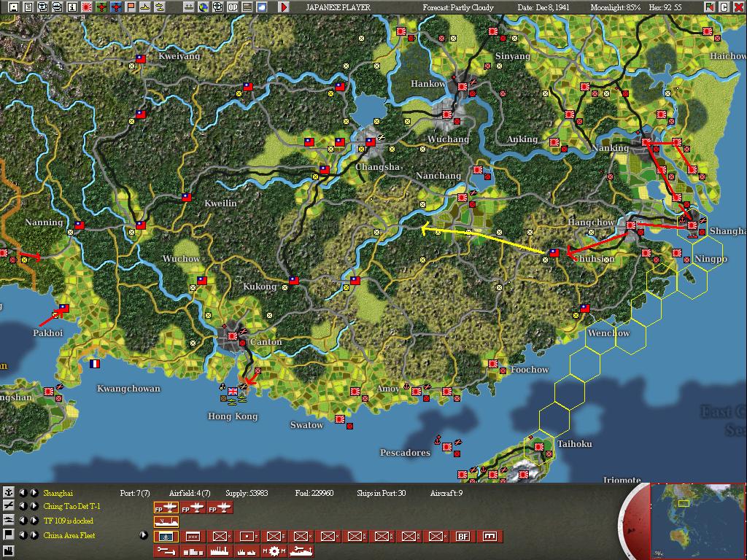
Task: Go to next base with Shanghai right arrow
Action: (34, 492)
